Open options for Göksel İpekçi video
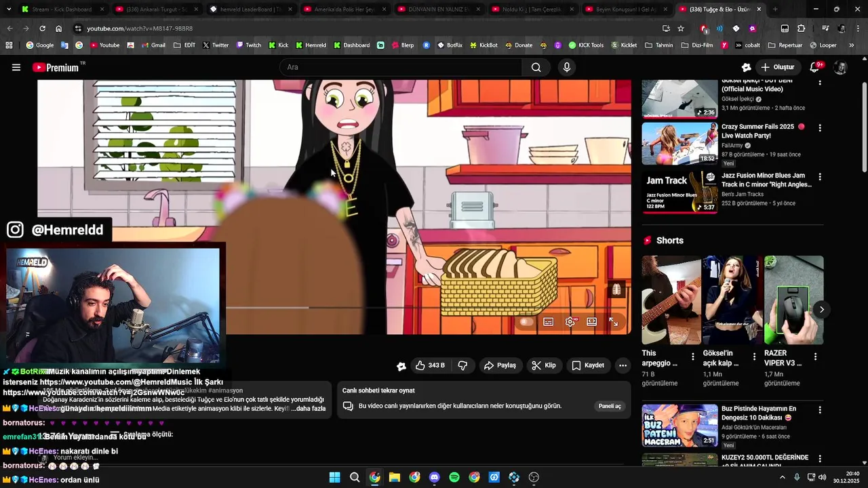868x488 pixels. pos(820,82)
